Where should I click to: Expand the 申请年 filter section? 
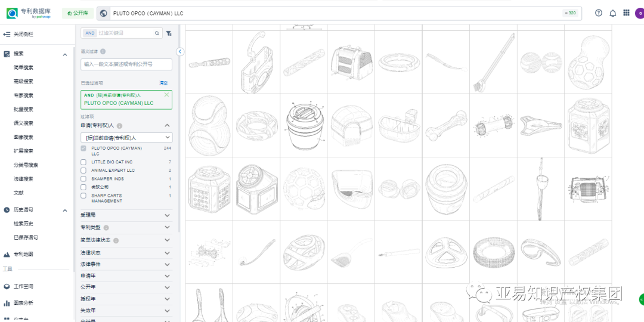[x=167, y=276]
